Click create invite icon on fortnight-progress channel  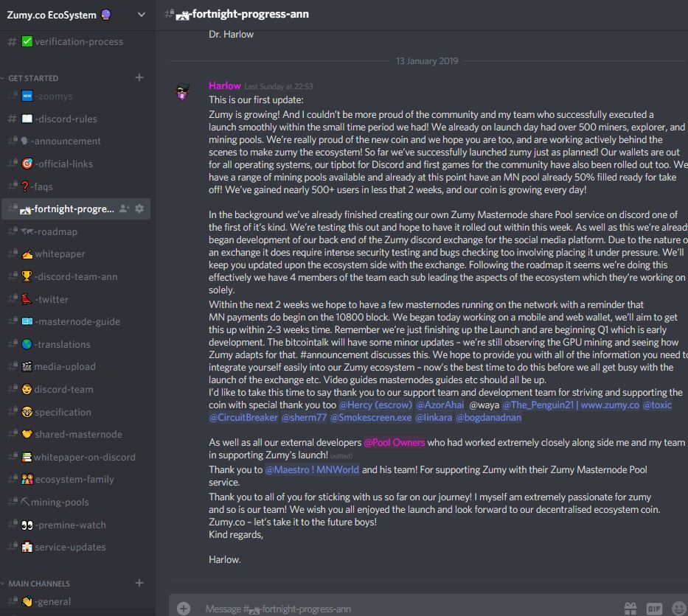point(125,209)
